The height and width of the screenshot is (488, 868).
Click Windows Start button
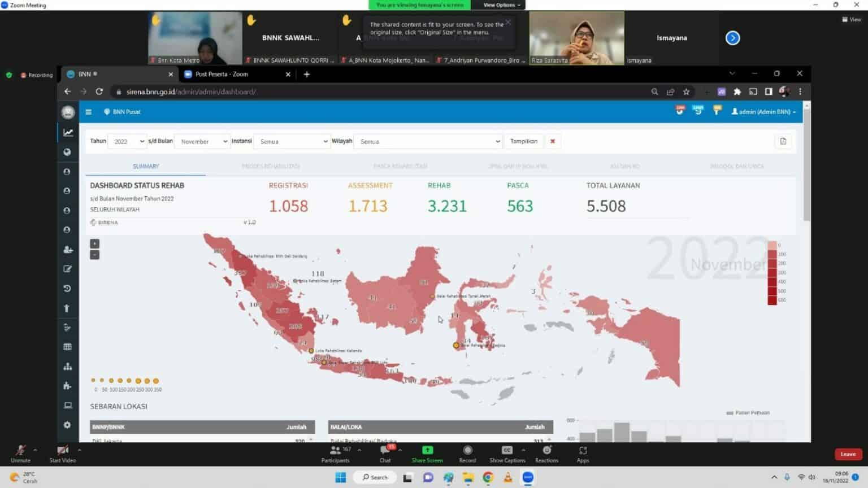point(341,477)
